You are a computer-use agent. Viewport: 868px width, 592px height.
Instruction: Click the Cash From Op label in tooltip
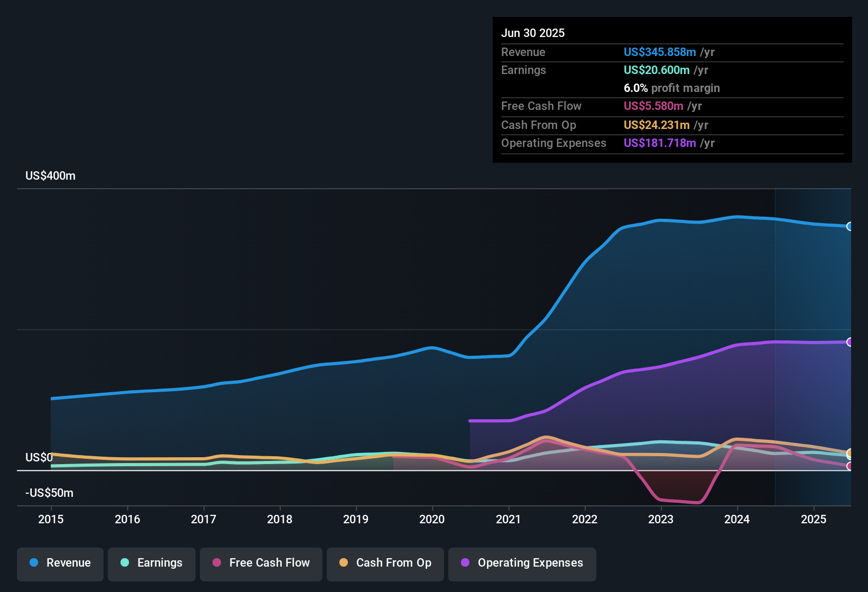[x=539, y=125]
